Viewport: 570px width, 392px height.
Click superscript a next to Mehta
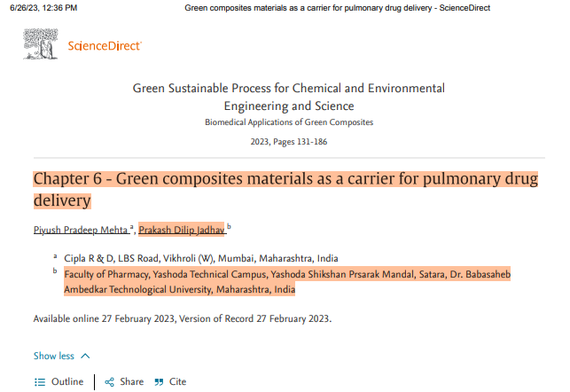(131, 227)
